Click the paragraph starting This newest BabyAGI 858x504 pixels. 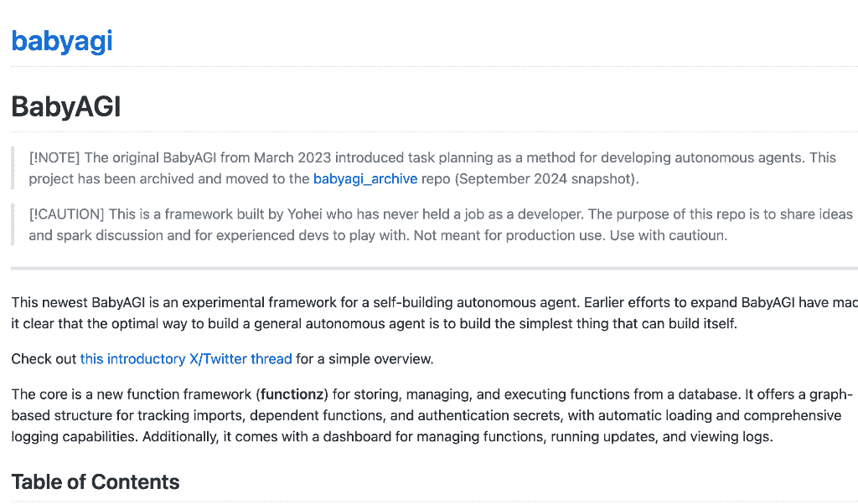[435, 312]
